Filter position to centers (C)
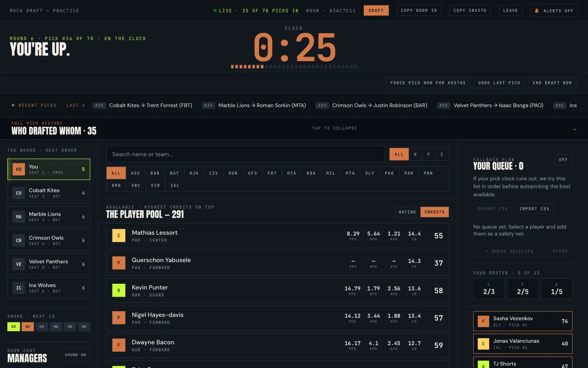 tap(442, 154)
